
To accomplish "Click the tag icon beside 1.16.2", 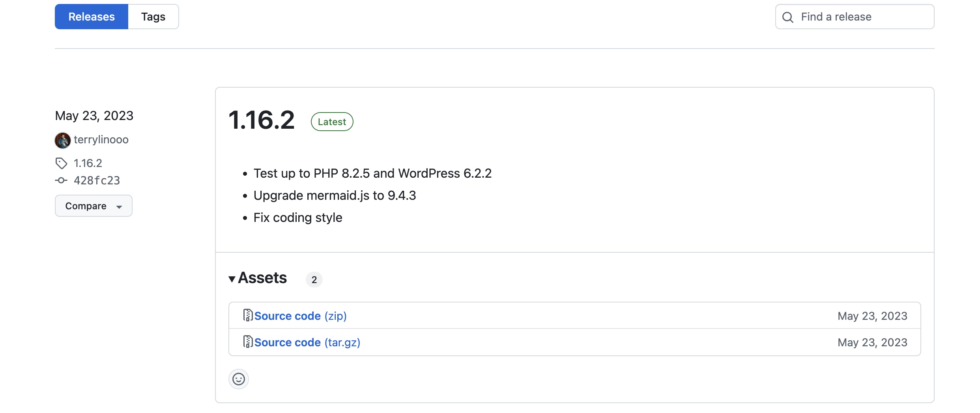I will (62, 163).
